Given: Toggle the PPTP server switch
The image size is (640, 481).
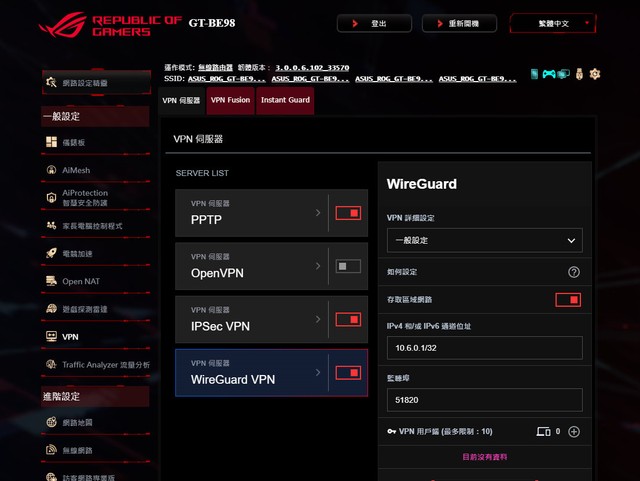Looking at the screenshot, I should 348,213.
